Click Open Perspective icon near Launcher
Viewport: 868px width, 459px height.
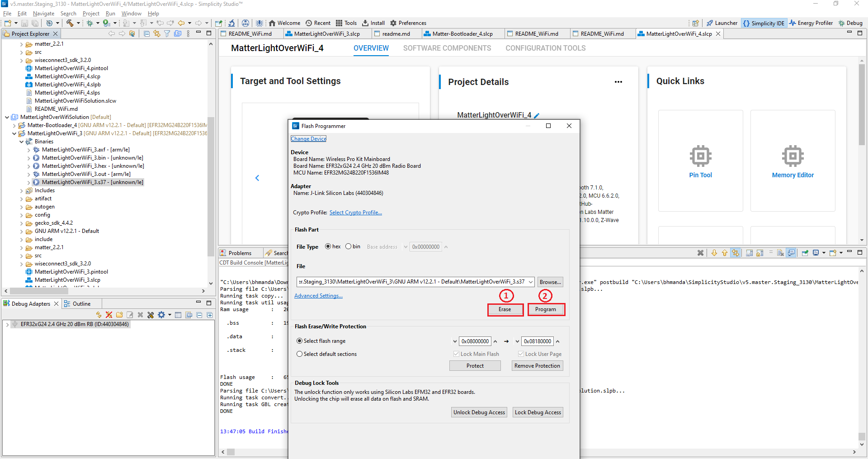pos(696,23)
